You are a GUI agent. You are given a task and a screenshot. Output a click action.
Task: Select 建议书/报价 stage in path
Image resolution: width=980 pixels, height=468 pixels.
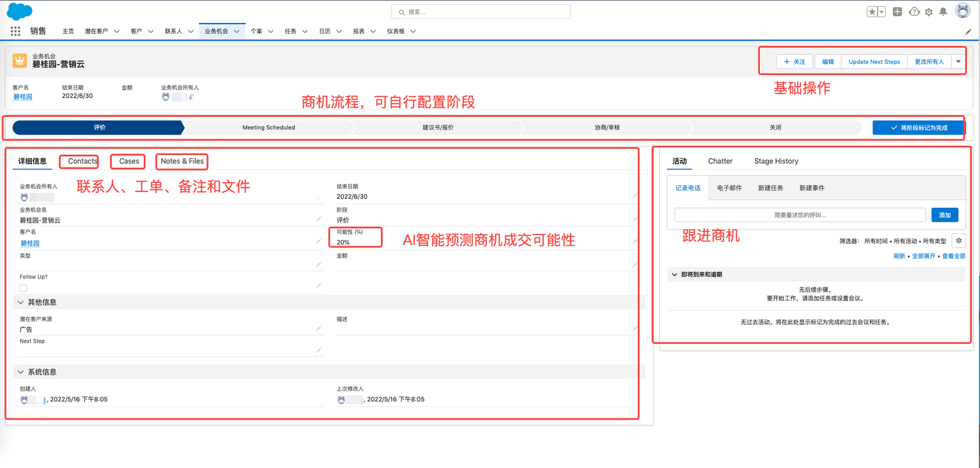(438, 127)
